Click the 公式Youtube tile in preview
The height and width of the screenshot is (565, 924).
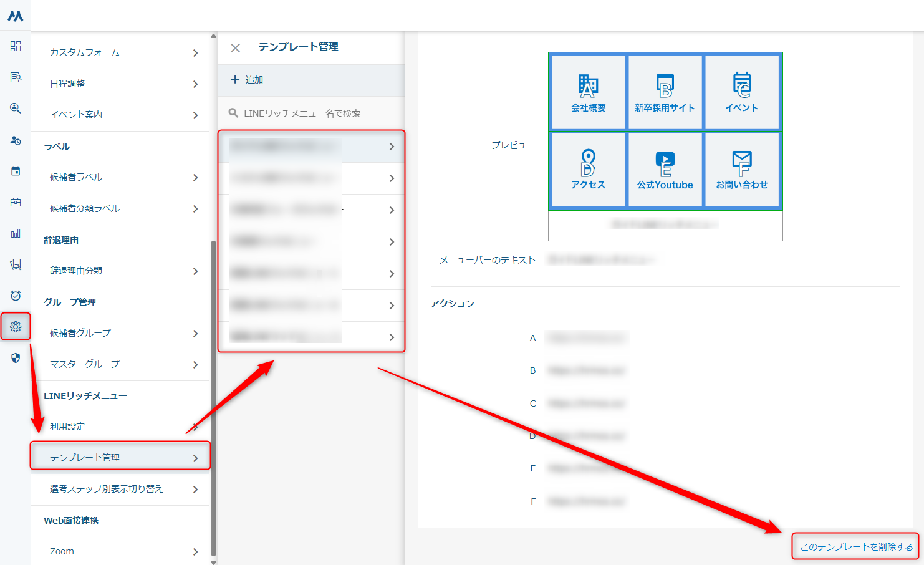coord(665,170)
